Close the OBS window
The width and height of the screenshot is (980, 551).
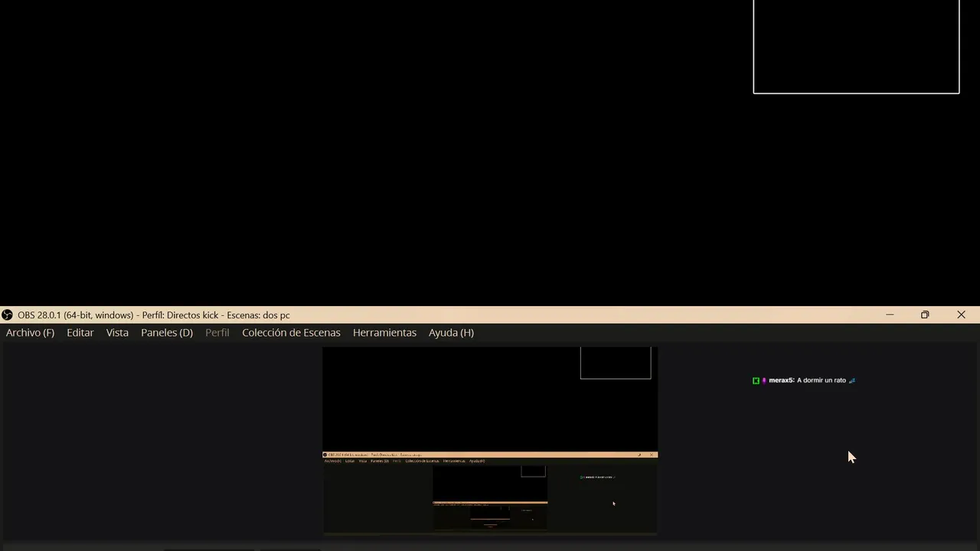click(x=961, y=315)
